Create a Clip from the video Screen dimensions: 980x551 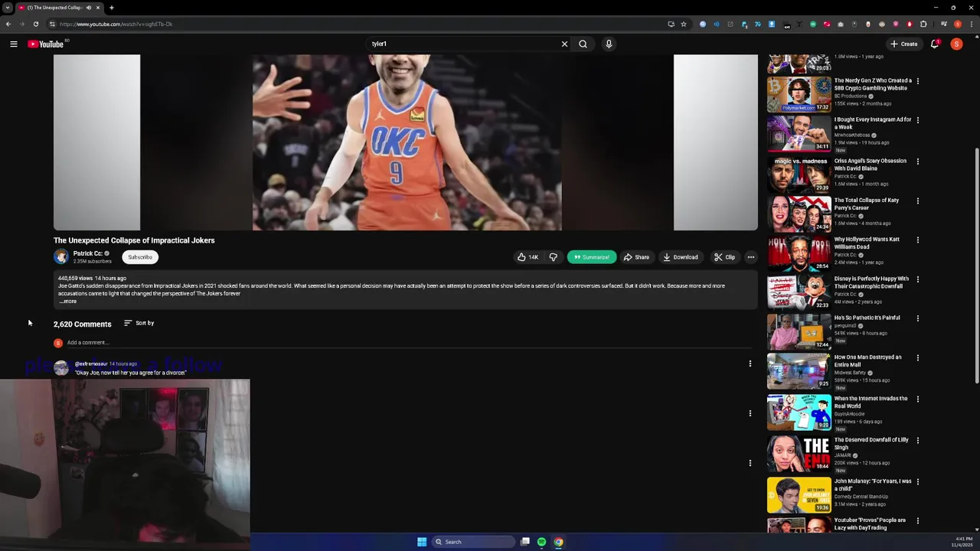[x=724, y=257]
